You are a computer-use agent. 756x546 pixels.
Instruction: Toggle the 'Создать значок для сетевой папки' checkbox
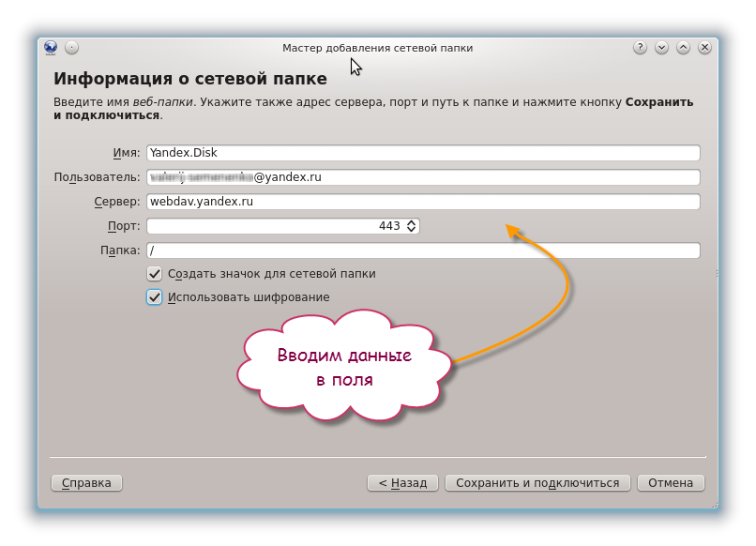coord(154,274)
